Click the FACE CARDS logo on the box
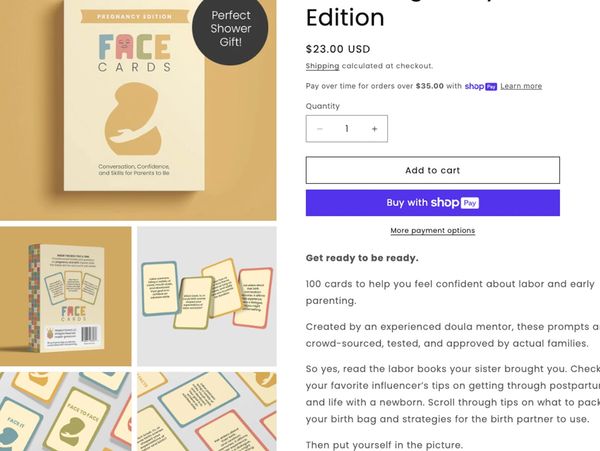This screenshot has width=600, height=451. (134, 53)
